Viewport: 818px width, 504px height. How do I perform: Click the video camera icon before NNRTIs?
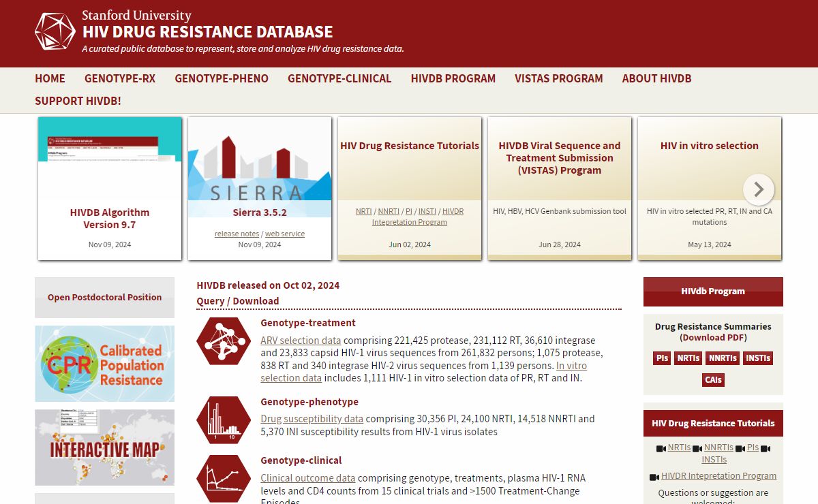[x=697, y=449]
